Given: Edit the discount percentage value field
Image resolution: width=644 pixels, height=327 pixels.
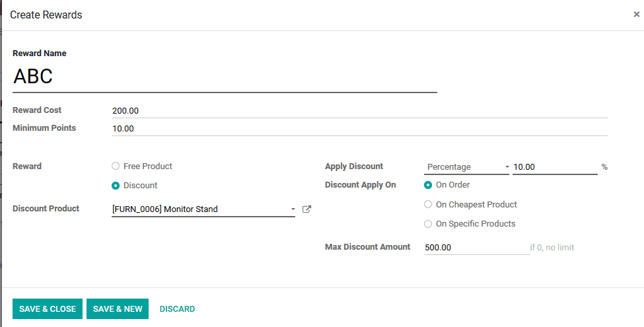Looking at the screenshot, I should [554, 167].
